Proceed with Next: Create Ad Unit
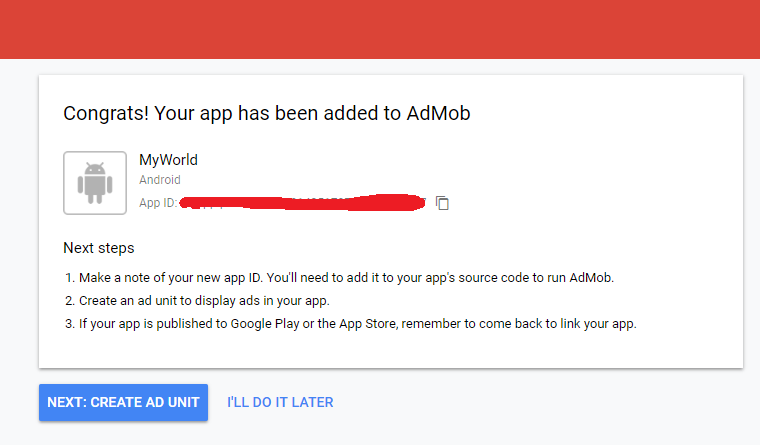The image size is (760, 445). [124, 402]
